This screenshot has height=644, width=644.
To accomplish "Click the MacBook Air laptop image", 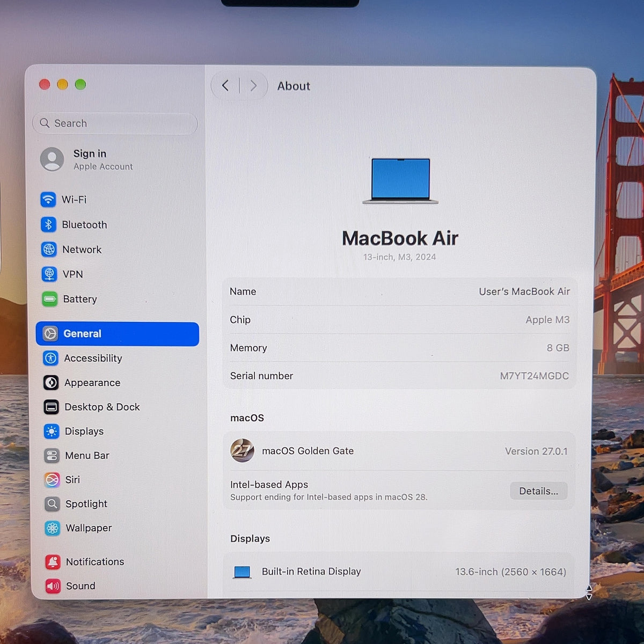I will [x=400, y=181].
